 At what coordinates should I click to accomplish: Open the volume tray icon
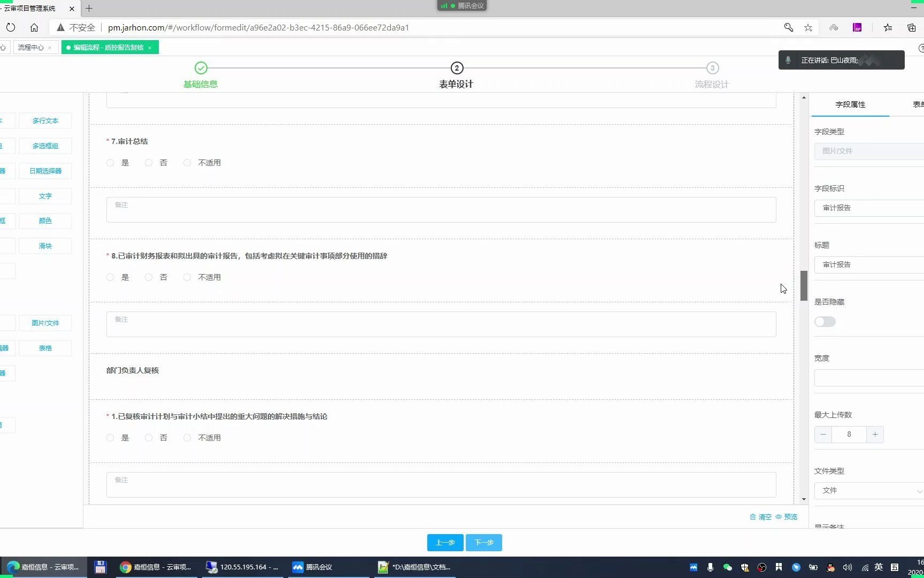(x=848, y=567)
